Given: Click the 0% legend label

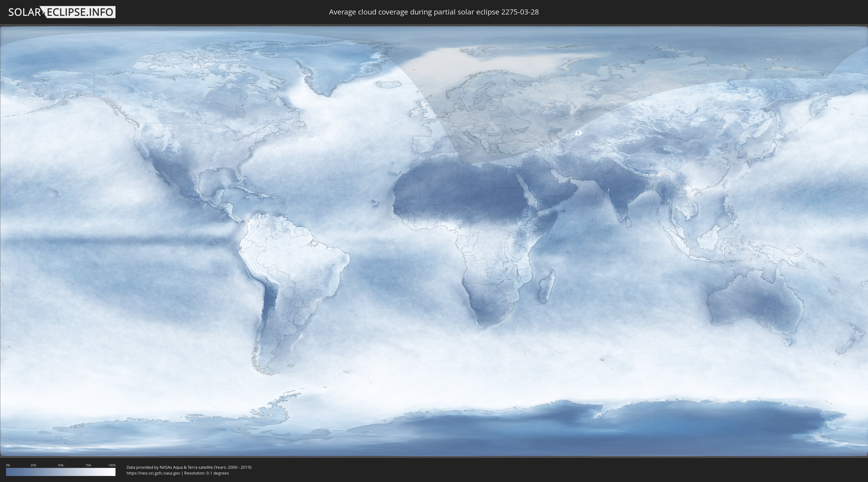Looking at the screenshot, I should [8, 465].
